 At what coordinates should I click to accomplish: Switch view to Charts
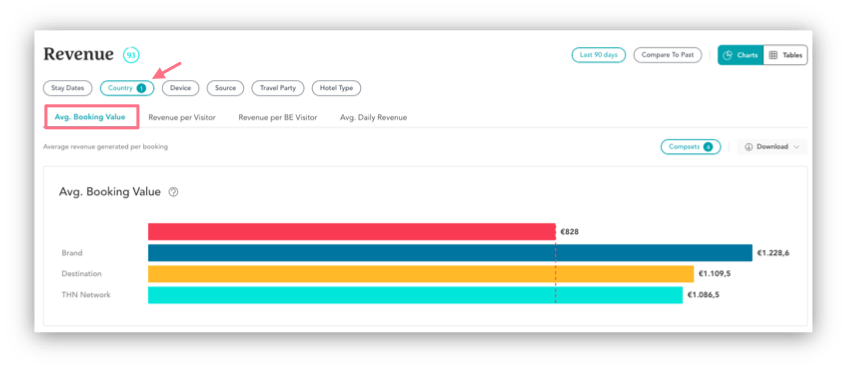click(x=740, y=55)
